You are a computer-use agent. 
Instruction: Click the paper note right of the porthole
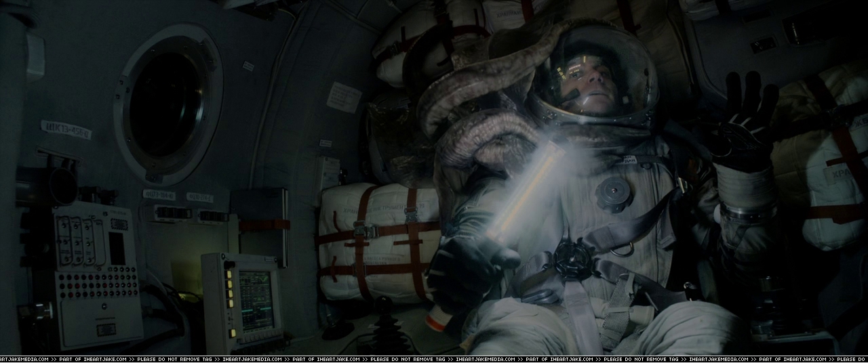pyautogui.click(x=344, y=97)
